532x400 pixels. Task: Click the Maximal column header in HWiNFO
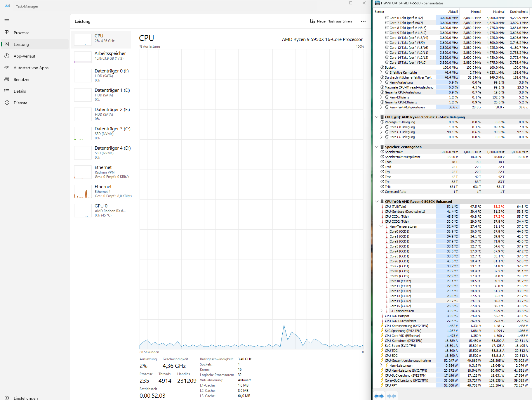(494, 12)
